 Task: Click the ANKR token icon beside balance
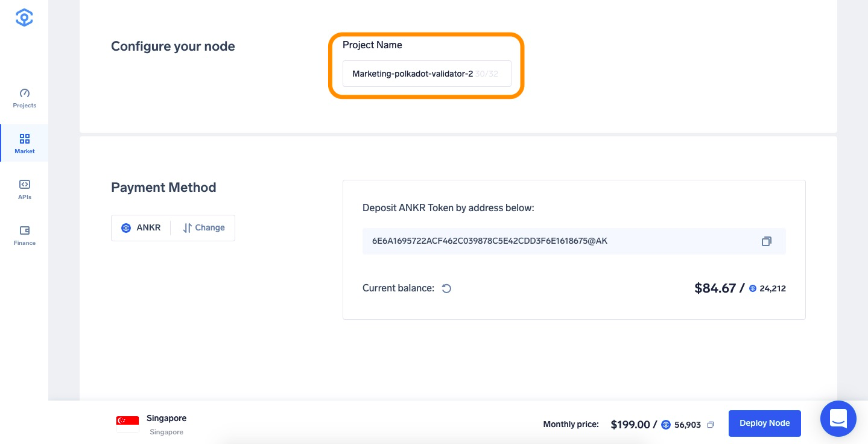tap(752, 288)
